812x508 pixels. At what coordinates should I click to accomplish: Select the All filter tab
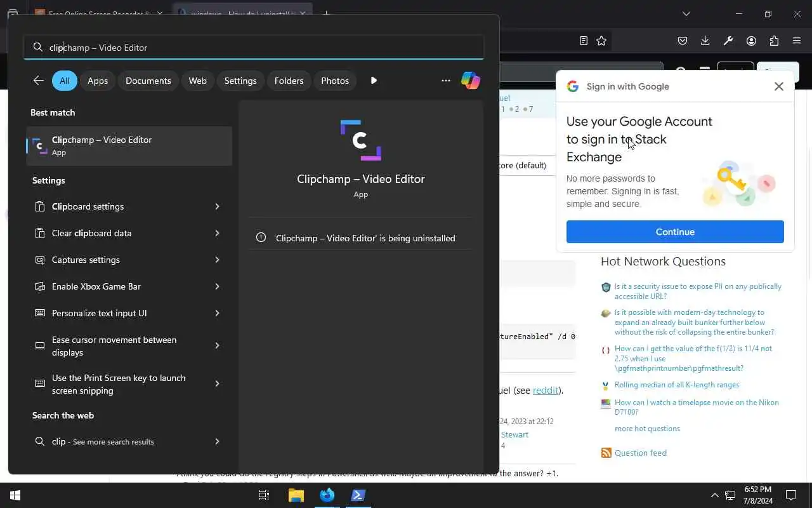65,81
